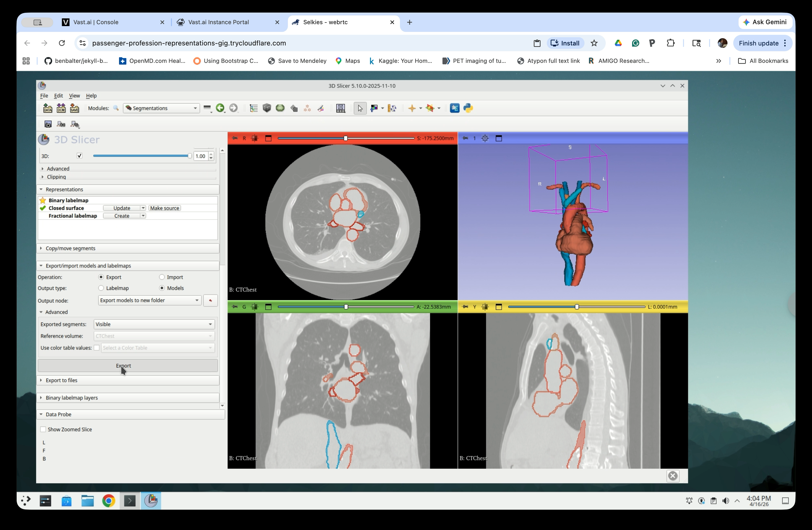Toggle crosshair icon in toolbar
812x530 pixels.
tap(412, 108)
